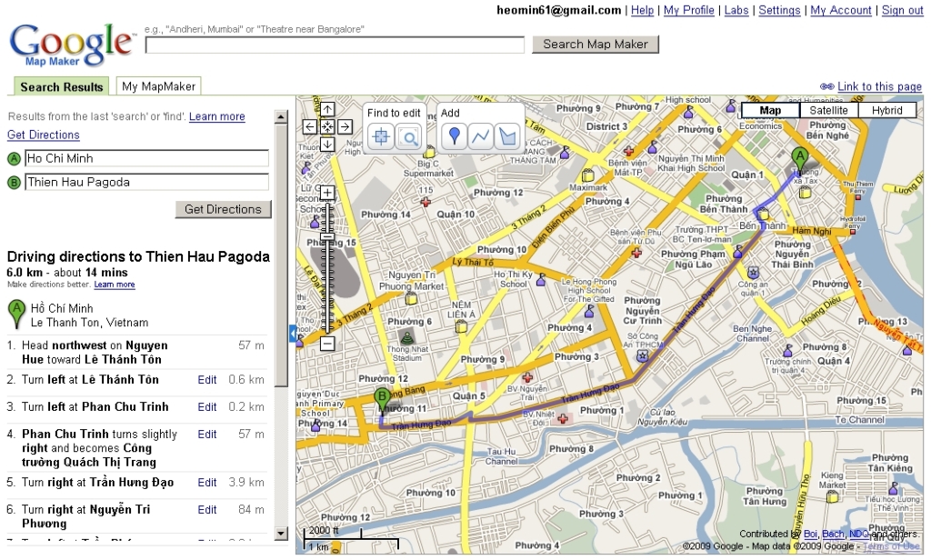Image resolution: width=931 pixels, height=560 pixels.
Task: Click the green A pin beside Hồ Chí Minh
Action: 16,313
